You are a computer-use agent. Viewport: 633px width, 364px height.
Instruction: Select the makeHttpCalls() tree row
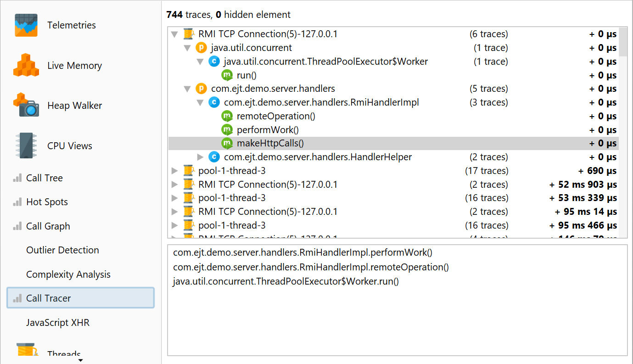[x=393, y=143]
